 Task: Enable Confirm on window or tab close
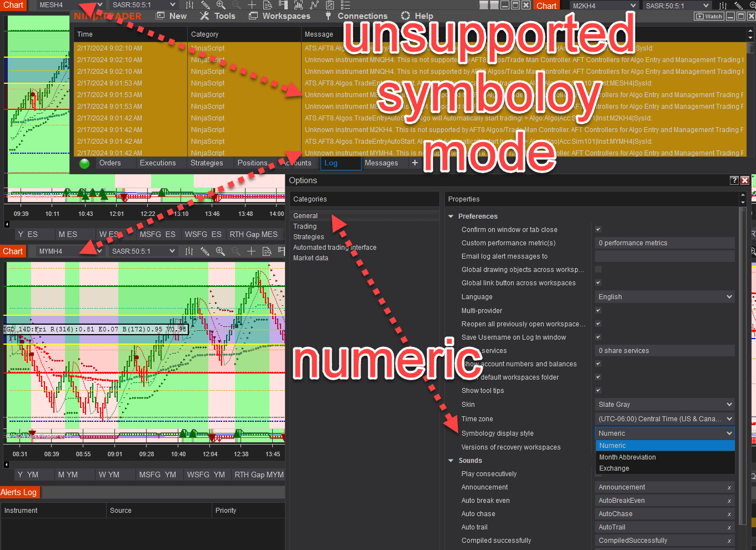click(598, 229)
